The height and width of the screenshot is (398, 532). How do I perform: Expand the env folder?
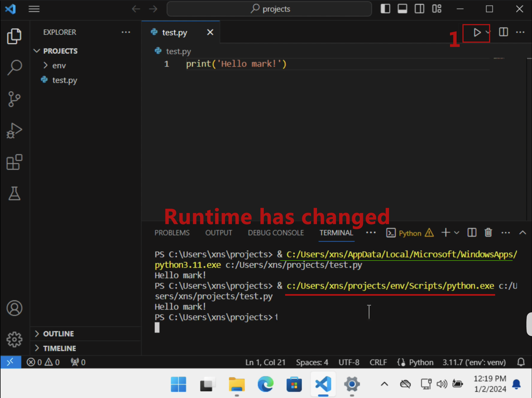click(86, 65)
